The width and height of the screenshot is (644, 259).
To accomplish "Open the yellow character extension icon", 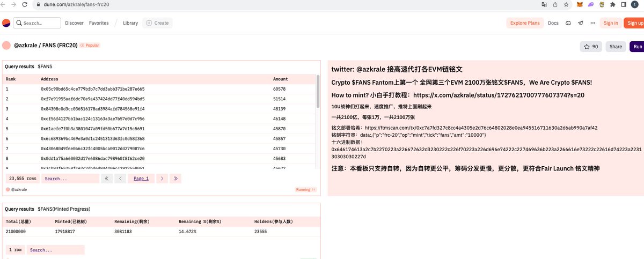I will 602,4.
